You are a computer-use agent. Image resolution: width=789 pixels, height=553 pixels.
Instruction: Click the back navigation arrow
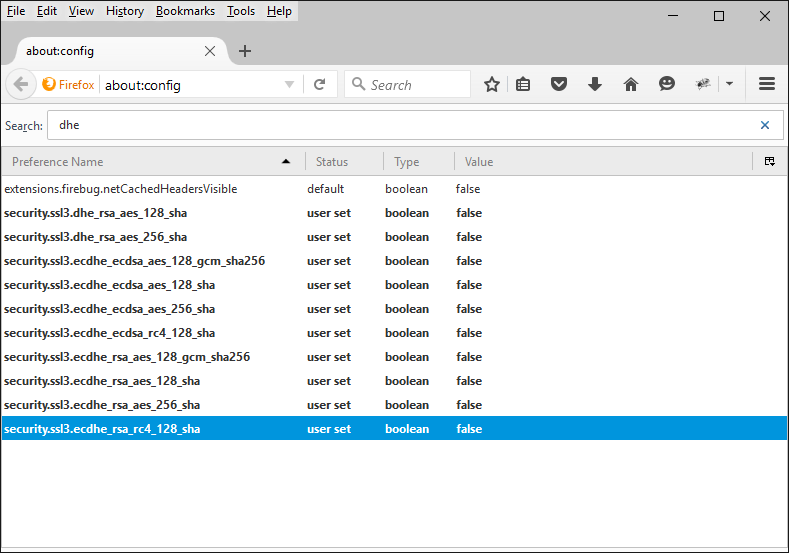tap(21, 85)
